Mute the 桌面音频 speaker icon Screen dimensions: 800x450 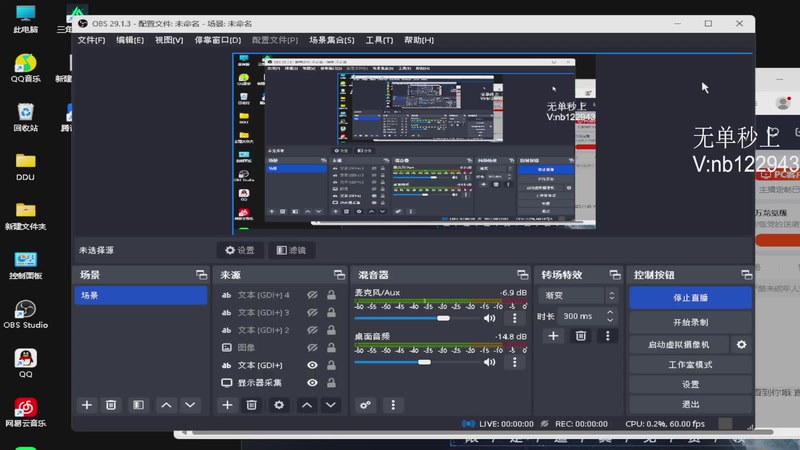[489, 362]
